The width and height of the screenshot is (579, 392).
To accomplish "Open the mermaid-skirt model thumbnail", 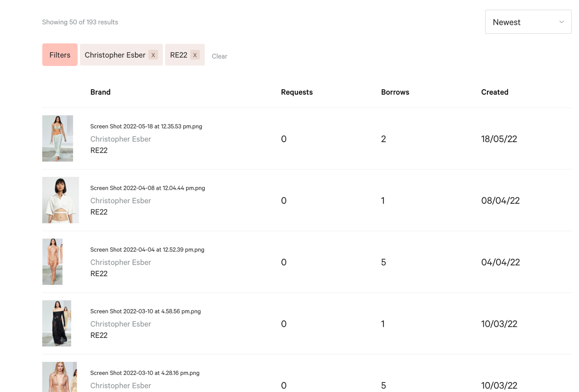I will pos(57,138).
